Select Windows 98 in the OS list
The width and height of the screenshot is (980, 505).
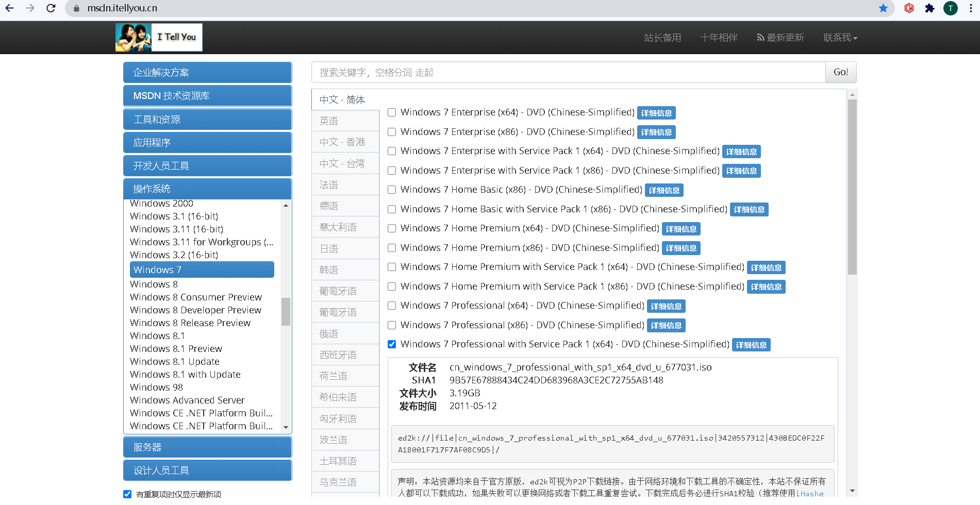[x=156, y=387]
